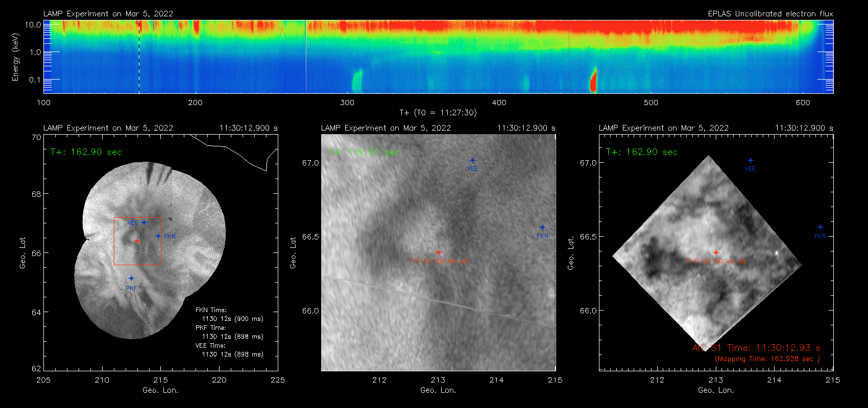Click the 'AIC S1 Time: 11:30:12.93 s' text
868x408 pixels.
(x=756, y=348)
